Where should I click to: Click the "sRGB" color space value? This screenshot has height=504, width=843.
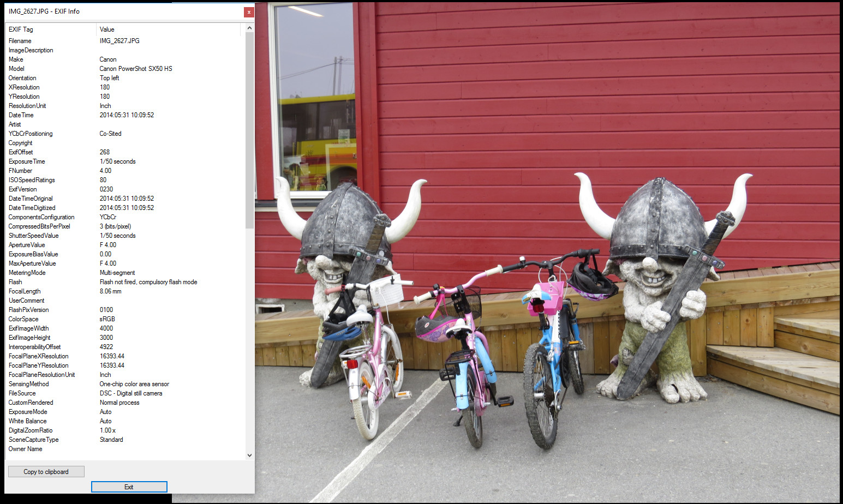(x=107, y=319)
